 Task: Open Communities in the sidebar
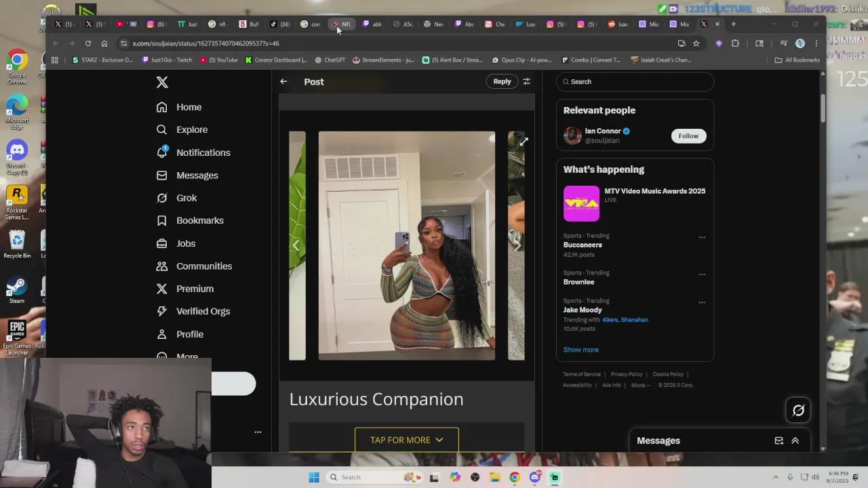(x=194, y=266)
